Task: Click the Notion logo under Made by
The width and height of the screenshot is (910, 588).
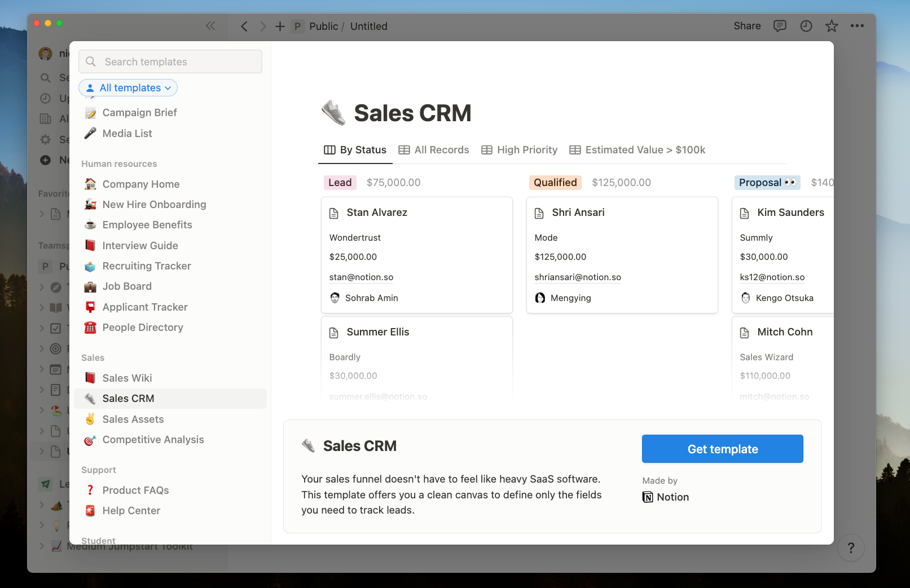Action: click(x=648, y=497)
